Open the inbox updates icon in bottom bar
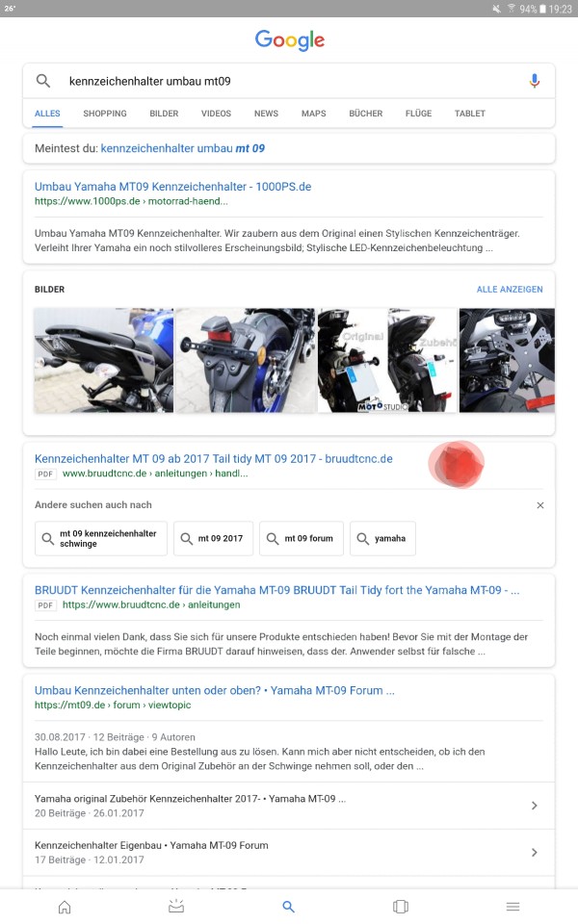Viewport: 578px width, 924px height. pos(176,907)
